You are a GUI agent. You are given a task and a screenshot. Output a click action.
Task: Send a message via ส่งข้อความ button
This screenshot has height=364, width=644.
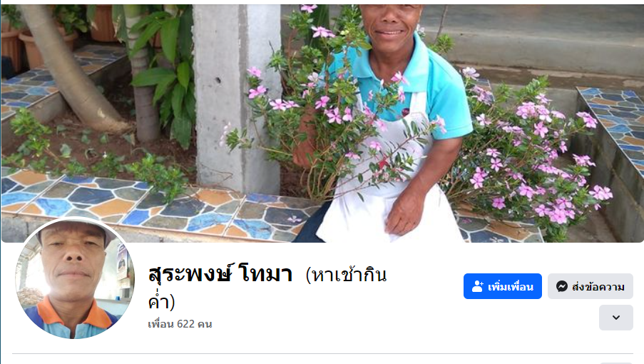click(591, 286)
